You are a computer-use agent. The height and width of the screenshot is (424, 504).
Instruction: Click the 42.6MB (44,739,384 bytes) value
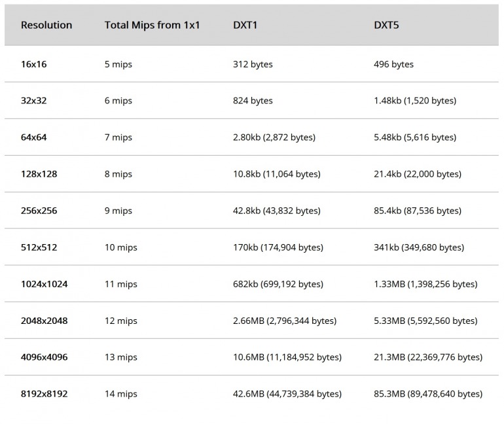click(x=287, y=394)
